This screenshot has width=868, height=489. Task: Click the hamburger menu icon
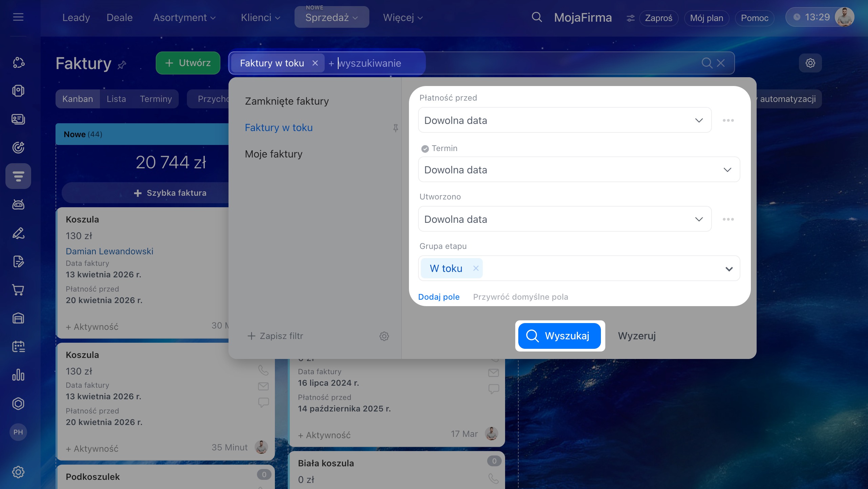(x=18, y=17)
